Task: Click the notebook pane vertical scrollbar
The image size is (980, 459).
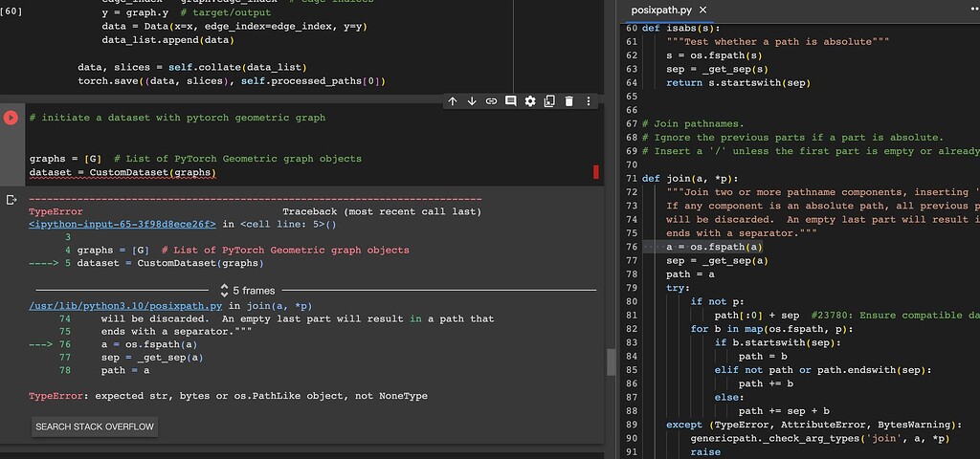Action: click(x=612, y=361)
